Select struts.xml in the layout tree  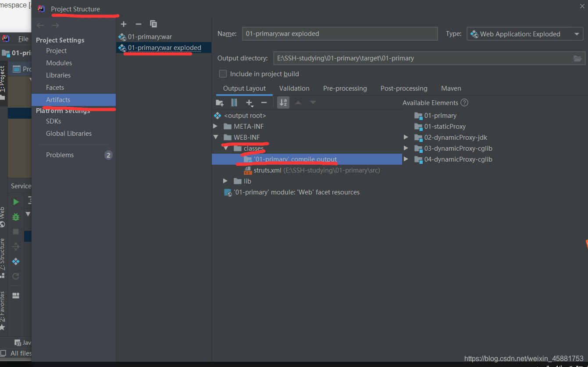coord(312,170)
